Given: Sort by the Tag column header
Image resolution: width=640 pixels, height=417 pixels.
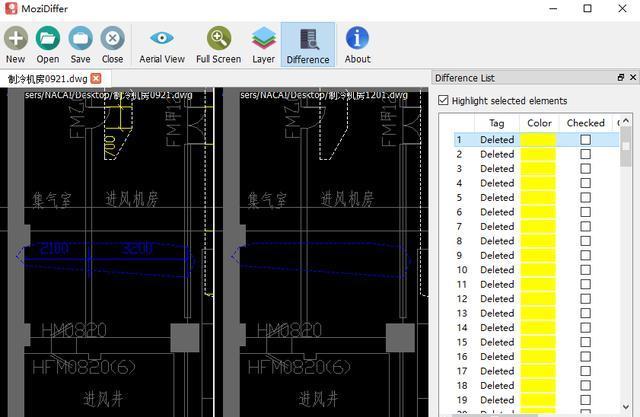Looking at the screenshot, I should (496, 123).
